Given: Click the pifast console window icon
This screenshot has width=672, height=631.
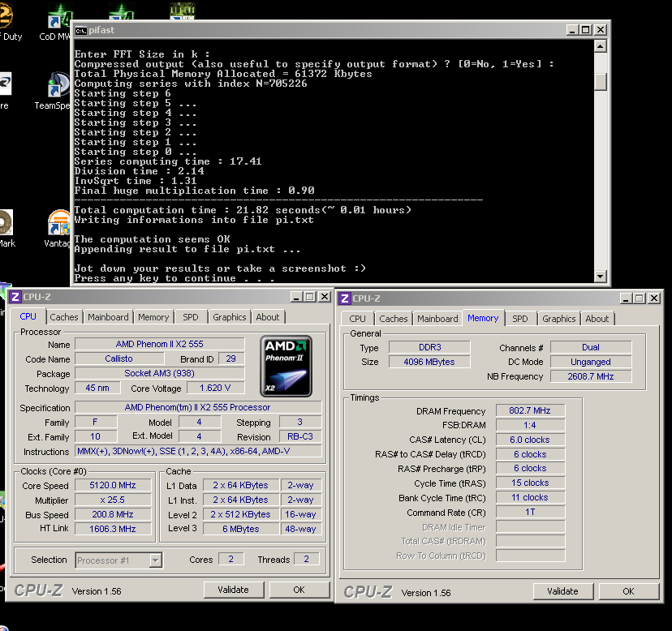Looking at the screenshot, I should pyautogui.click(x=80, y=31).
